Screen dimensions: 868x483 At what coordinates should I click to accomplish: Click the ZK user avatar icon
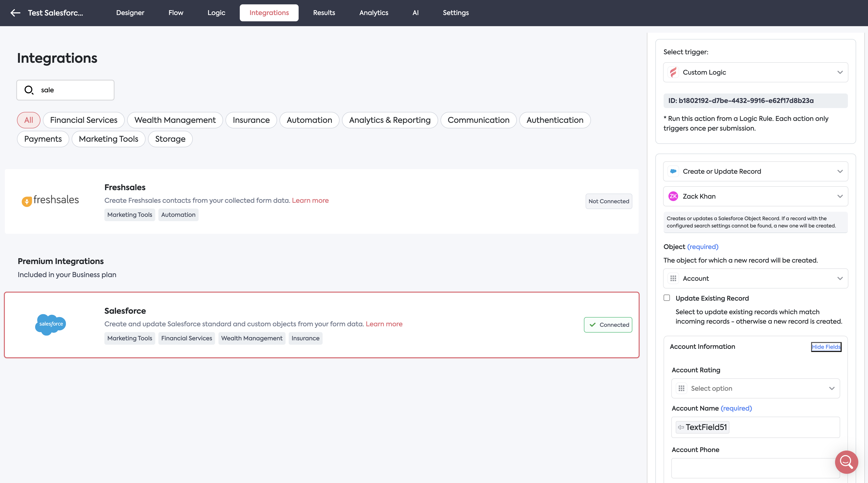coord(673,196)
